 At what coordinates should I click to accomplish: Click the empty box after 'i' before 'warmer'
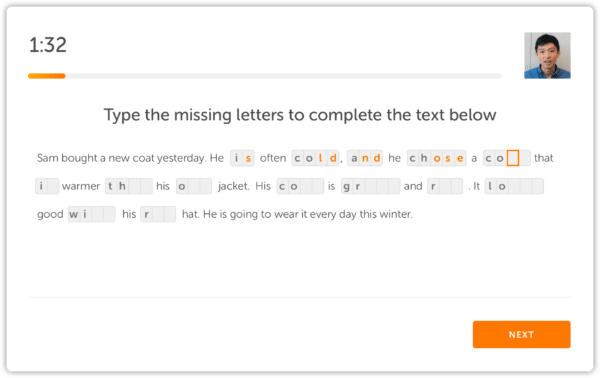[53, 186]
